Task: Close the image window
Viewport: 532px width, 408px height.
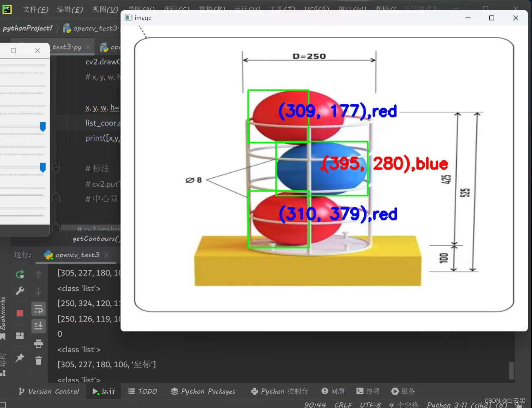Action: click(516, 18)
